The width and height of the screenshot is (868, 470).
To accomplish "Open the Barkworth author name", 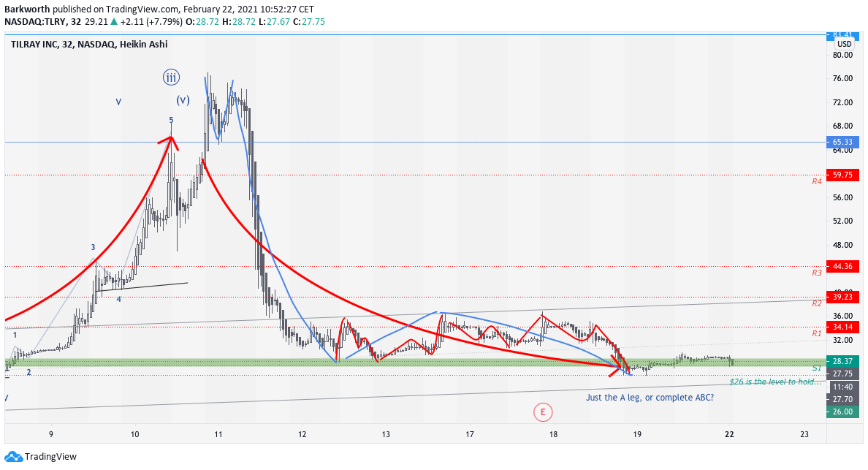I will tap(27, 10).
